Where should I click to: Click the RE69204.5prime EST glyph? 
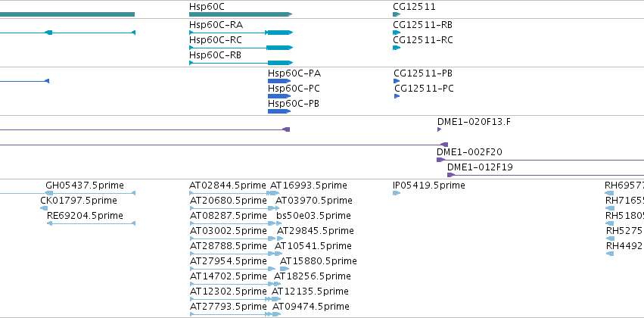(x=91, y=223)
